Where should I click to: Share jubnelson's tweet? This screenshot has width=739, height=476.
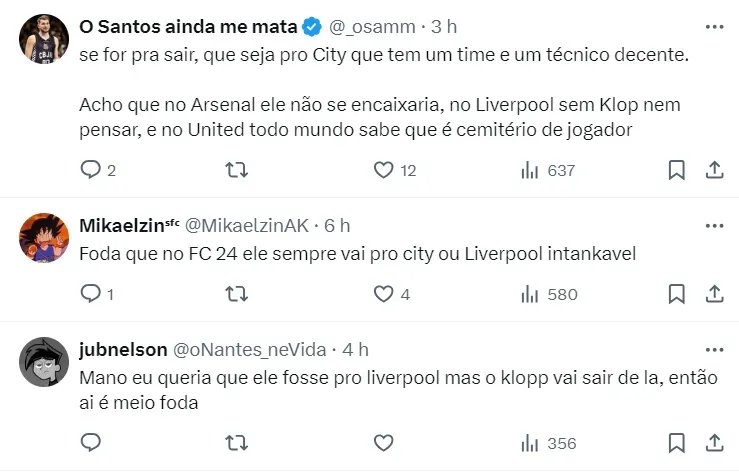click(715, 442)
